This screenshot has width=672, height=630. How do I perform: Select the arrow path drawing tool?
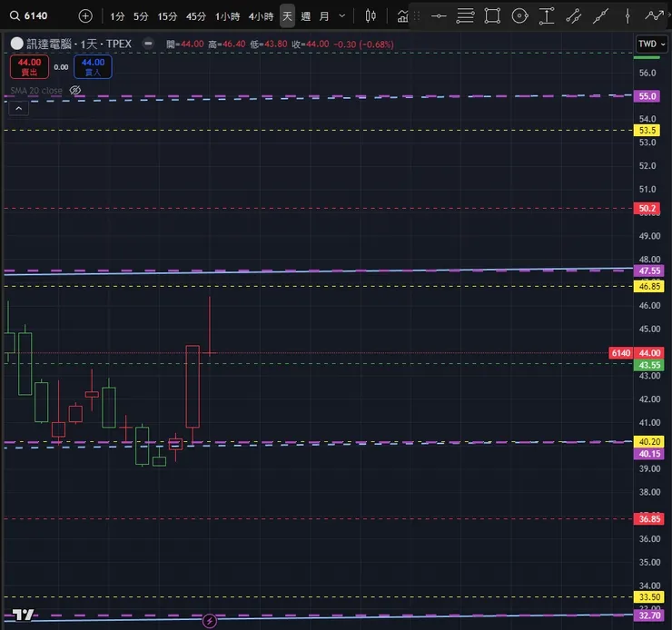[655, 15]
